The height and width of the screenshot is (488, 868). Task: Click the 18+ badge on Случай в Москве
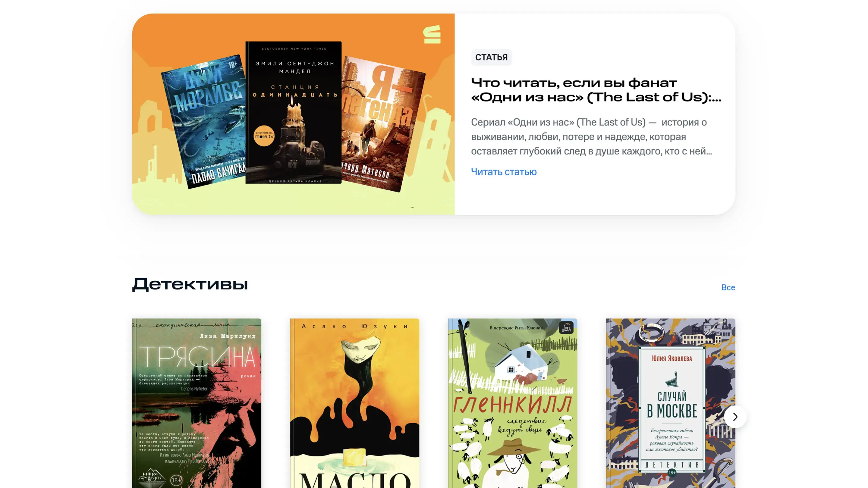click(x=672, y=473)
